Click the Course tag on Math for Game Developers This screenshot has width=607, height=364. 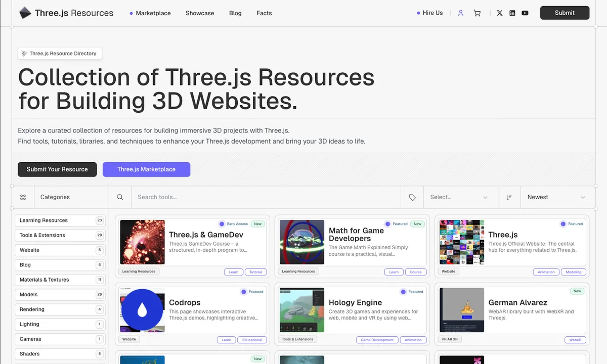click(x=415, y=272)
